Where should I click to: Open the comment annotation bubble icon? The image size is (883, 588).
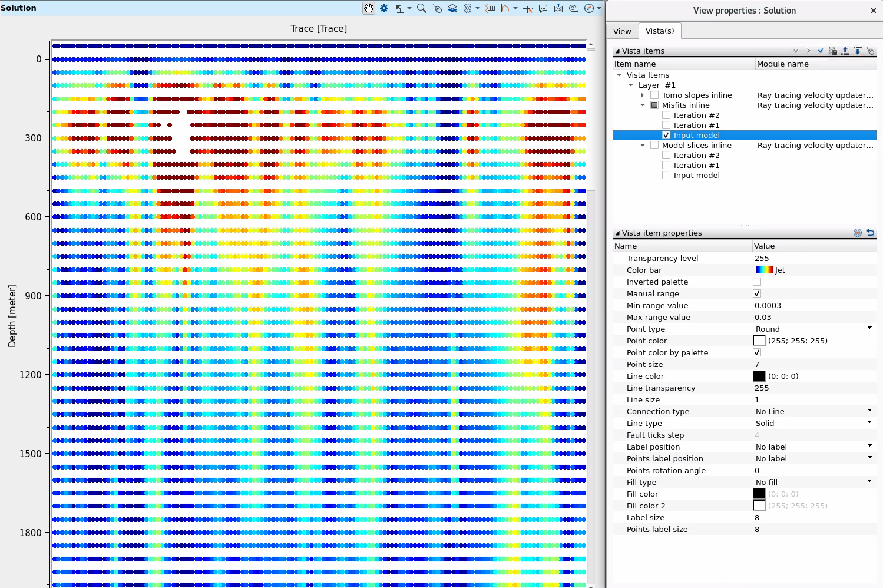point(543,8)
